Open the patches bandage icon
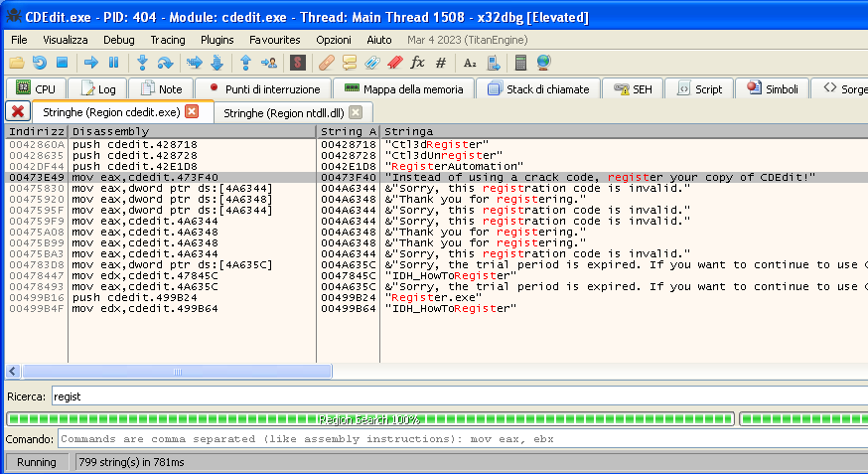This screenshot has width=868, height=474. [327, 63]
